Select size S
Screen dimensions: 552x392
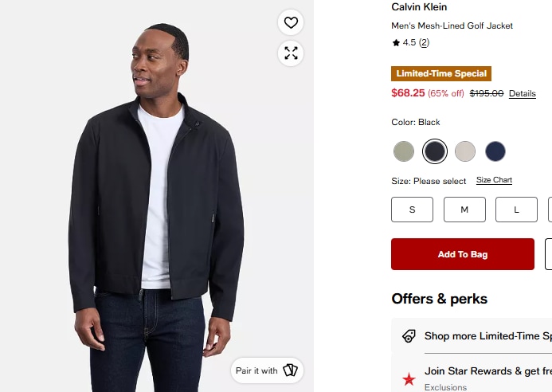[413, 210]
